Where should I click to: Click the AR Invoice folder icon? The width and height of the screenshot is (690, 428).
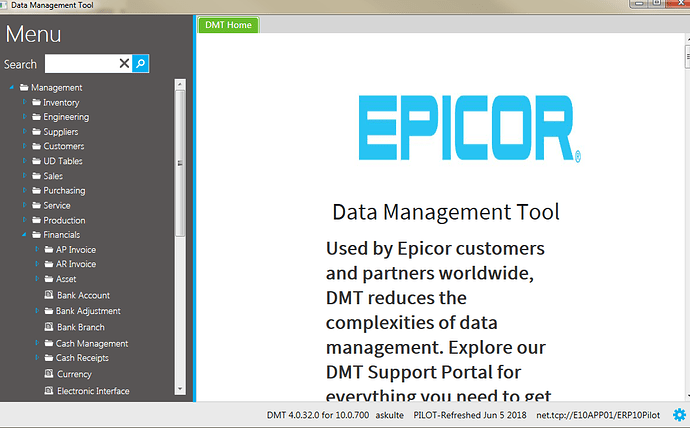[x=49, y=264]
